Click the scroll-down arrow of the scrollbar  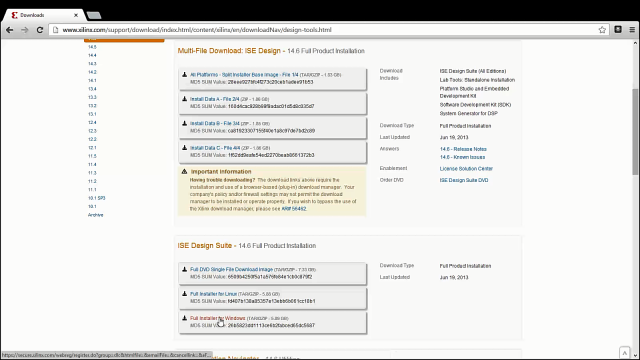click(x=636, y=356)
